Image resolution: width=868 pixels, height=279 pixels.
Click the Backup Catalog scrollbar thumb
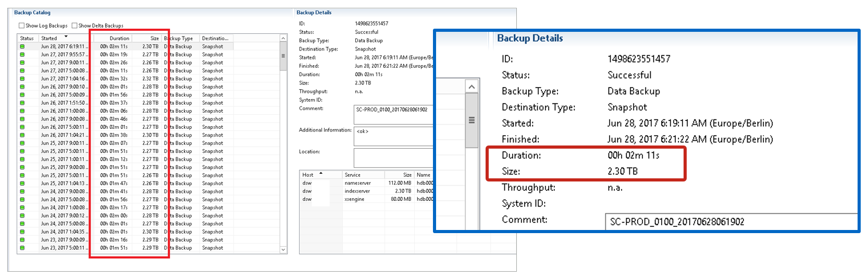[x=283, y=56]
